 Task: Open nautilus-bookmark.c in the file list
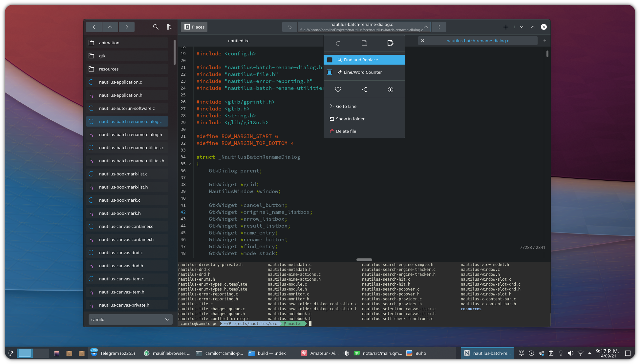(x=119, y=200)
